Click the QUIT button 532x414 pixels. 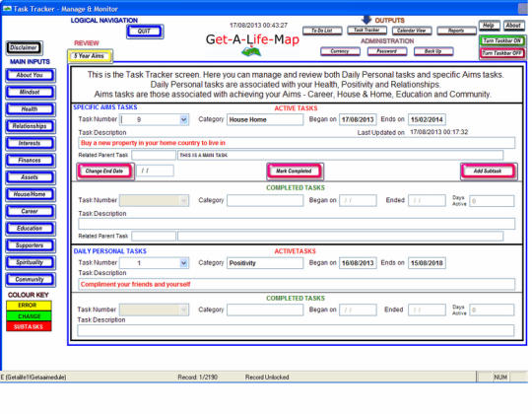coord(145,32)
